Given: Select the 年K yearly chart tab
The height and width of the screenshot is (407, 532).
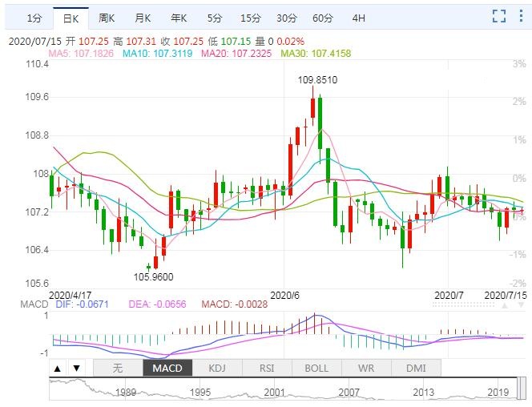Looking at the screenshot, I should [x=178, y=18].
